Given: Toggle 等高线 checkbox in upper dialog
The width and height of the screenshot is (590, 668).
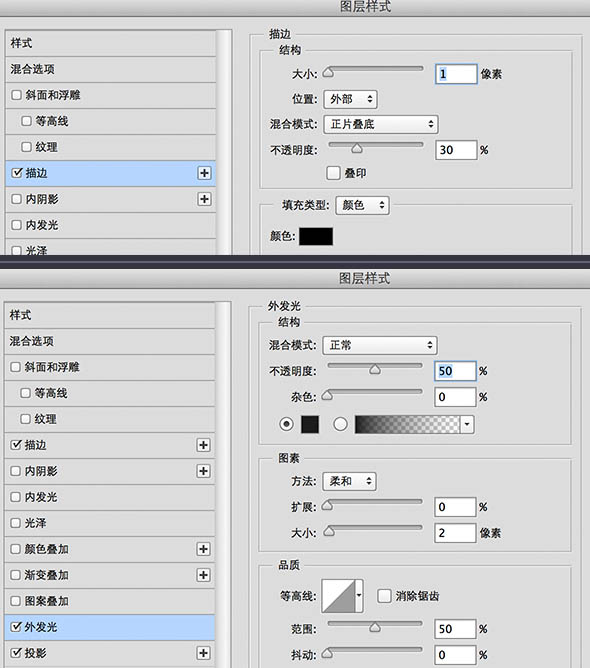Looking at the screenshot, I should click(x=26, y=121).
